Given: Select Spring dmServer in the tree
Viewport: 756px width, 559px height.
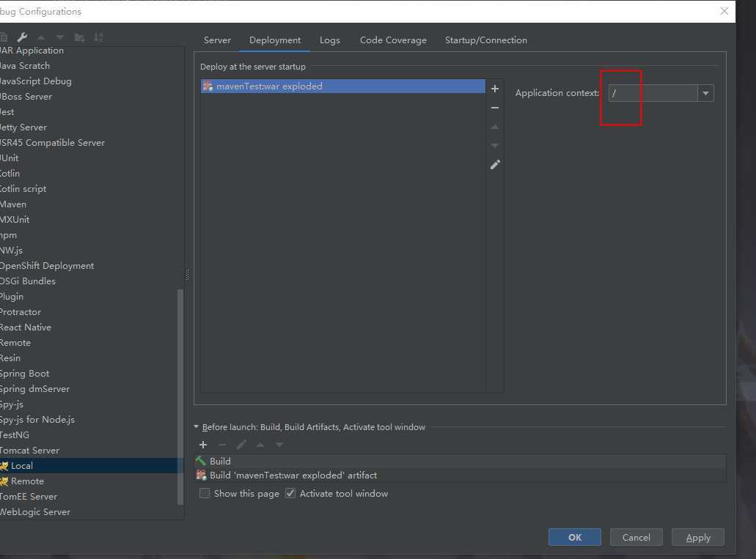Looking at the screenshot, I should point(34,389).
